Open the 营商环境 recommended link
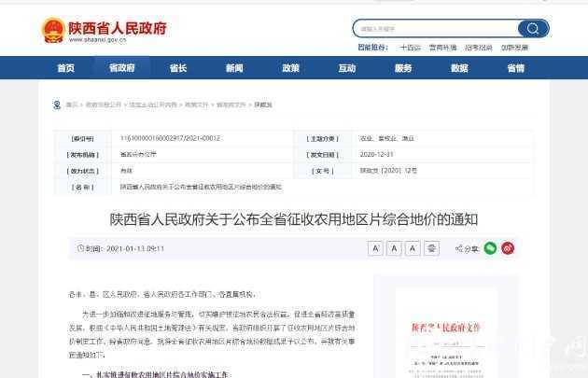The image size is (588, 378). [442, 47]
